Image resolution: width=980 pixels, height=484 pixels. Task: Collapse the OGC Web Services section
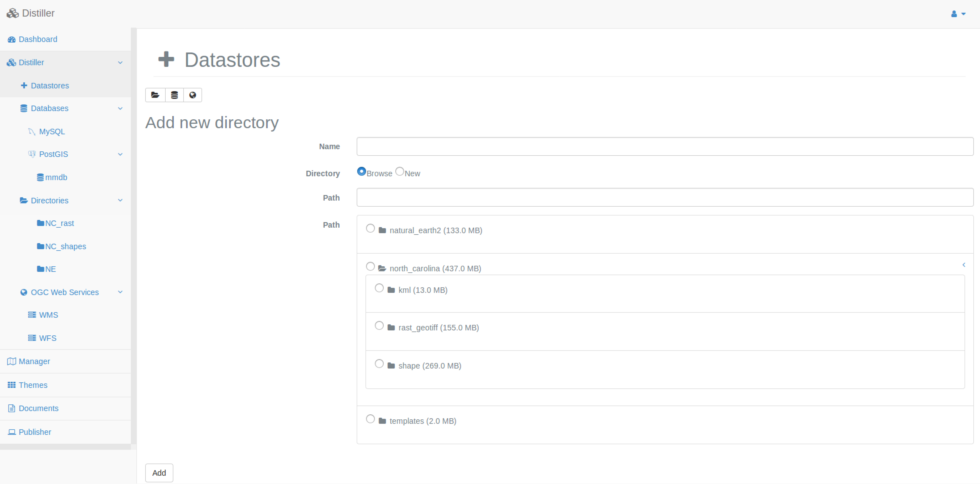(x=120, y=292)
